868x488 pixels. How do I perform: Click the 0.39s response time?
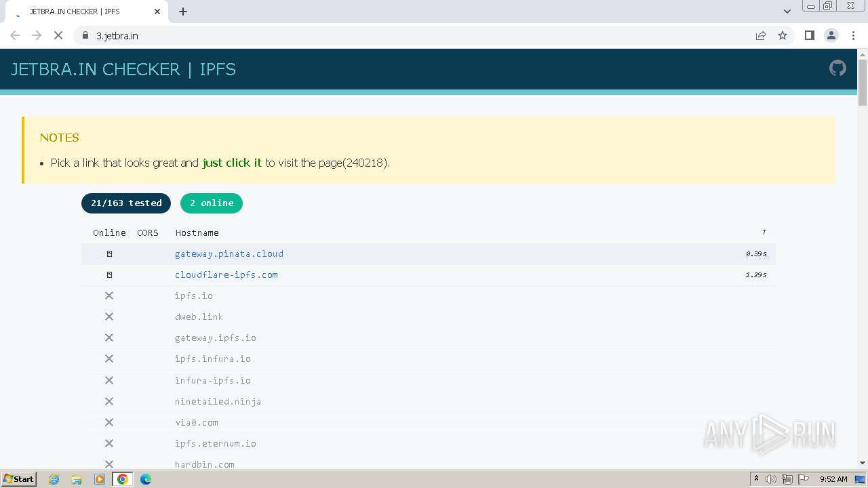(756, 253)
